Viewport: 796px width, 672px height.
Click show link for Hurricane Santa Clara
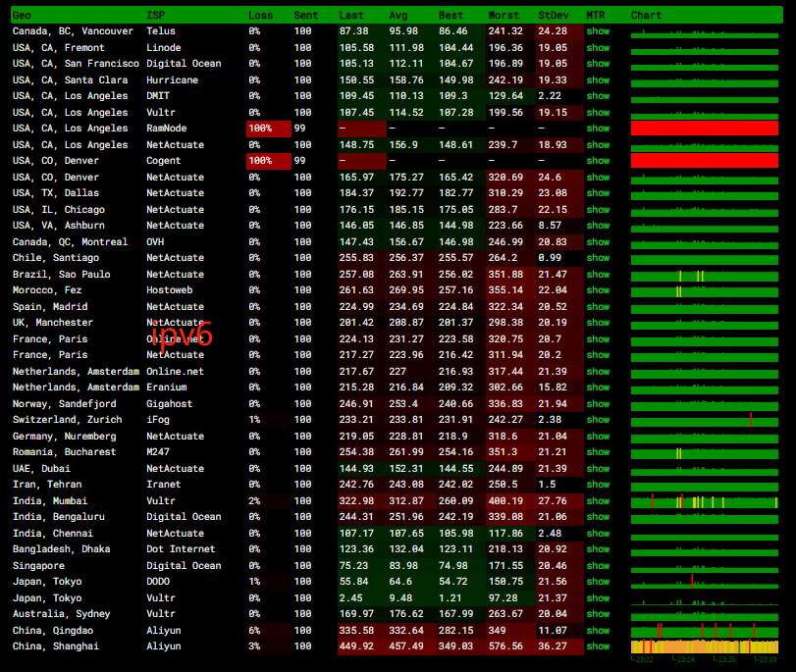(598, 80)
